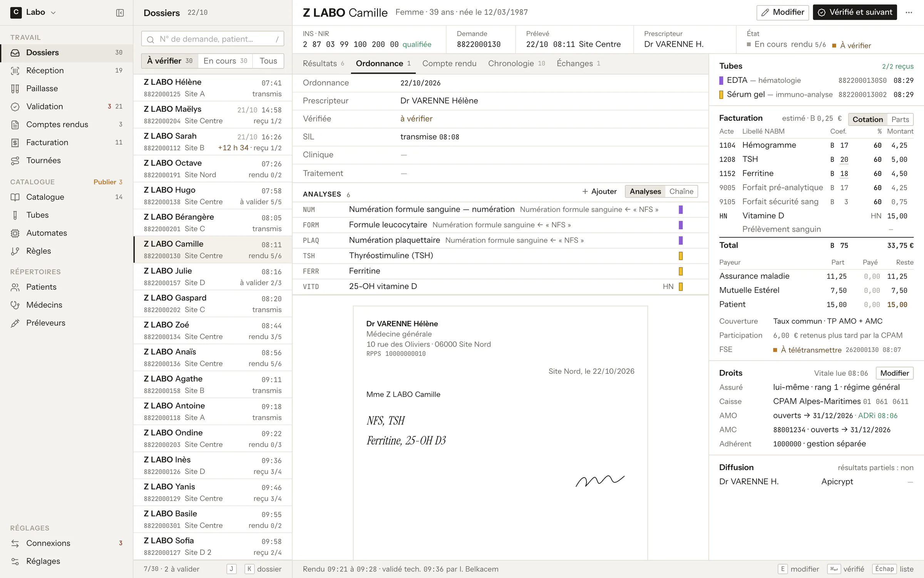Open the Compte rendu tab

point(449,64)
